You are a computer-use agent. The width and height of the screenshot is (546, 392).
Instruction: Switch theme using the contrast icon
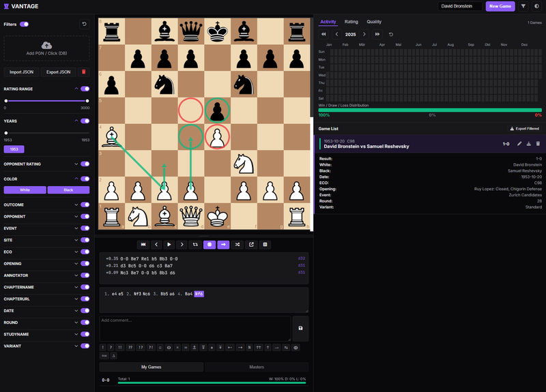pos(536,6)
